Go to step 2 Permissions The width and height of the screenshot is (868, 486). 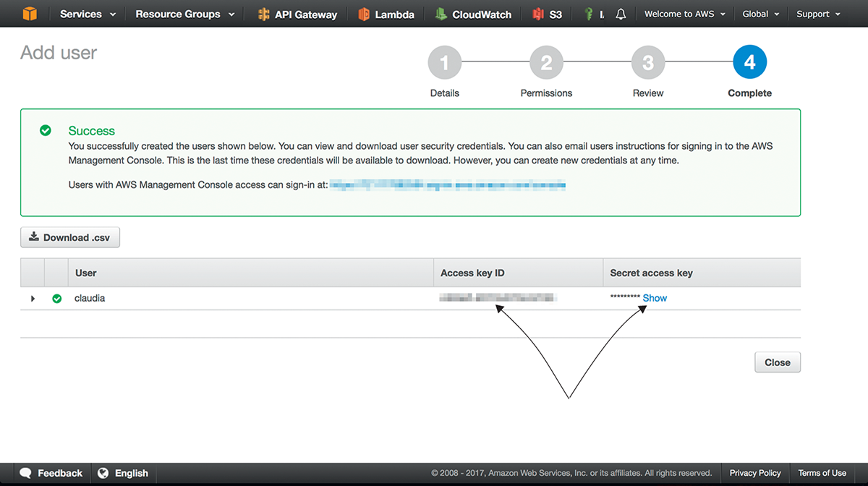pyautogui.click(x=546, y=64)
